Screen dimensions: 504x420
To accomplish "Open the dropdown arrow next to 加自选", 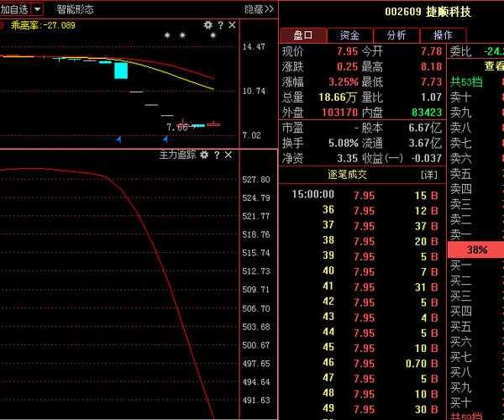I will pyautogui.click(x=38, y=9).
